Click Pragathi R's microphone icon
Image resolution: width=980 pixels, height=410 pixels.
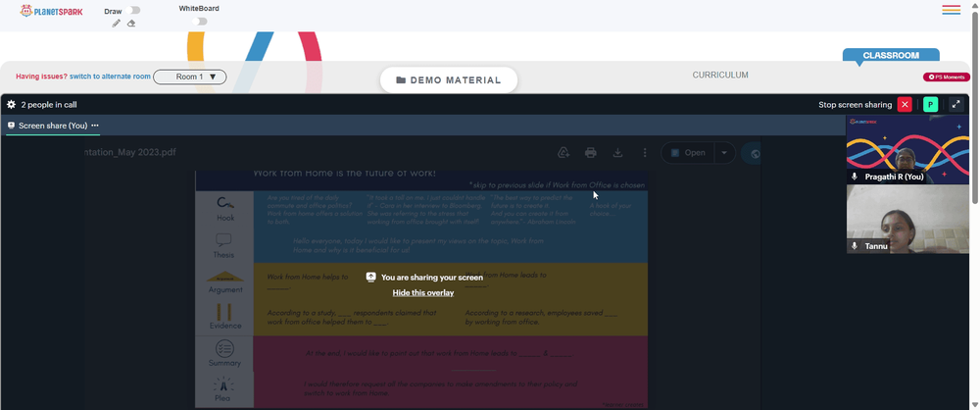[855, 178]
